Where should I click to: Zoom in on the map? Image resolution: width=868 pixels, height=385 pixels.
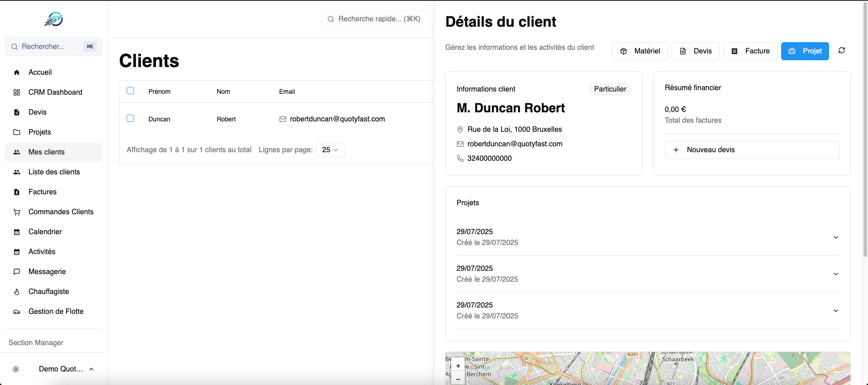(x=458, y=366)
